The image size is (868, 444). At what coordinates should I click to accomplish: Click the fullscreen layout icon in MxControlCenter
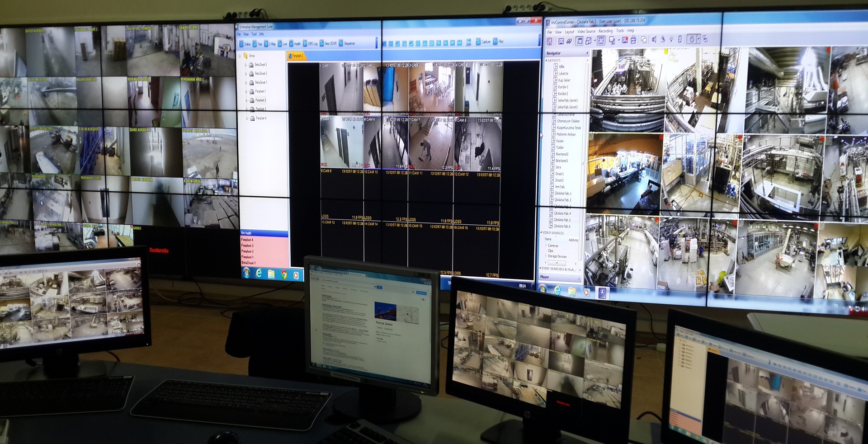(601, 40)
